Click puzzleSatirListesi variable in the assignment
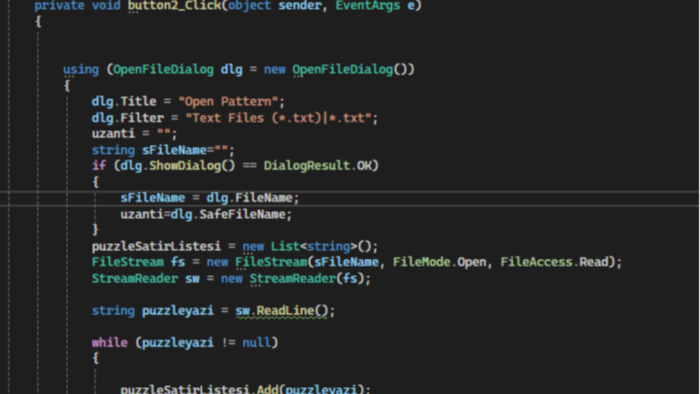Screen dimensions: 700x394 coord(156,246)
